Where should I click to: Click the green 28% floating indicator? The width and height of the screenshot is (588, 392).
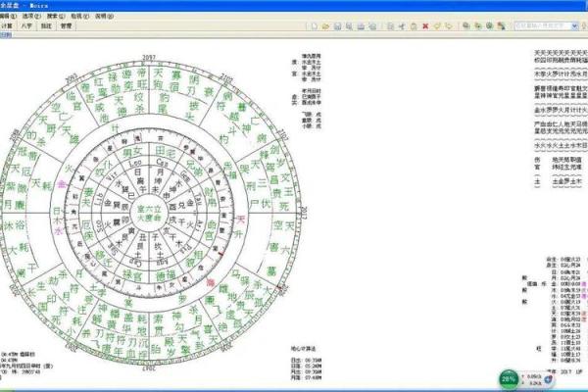click(x=509, y=377)
